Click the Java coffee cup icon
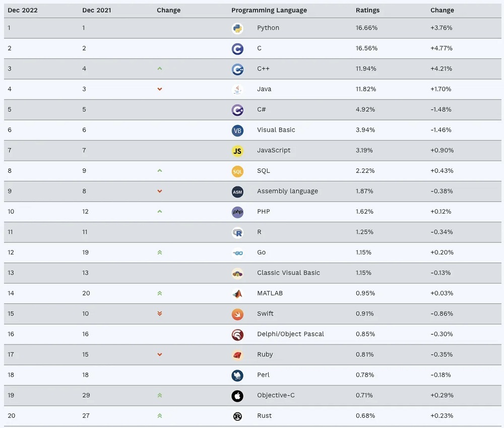The width and height of the screenshot is (504, 428). coord(237,89)
